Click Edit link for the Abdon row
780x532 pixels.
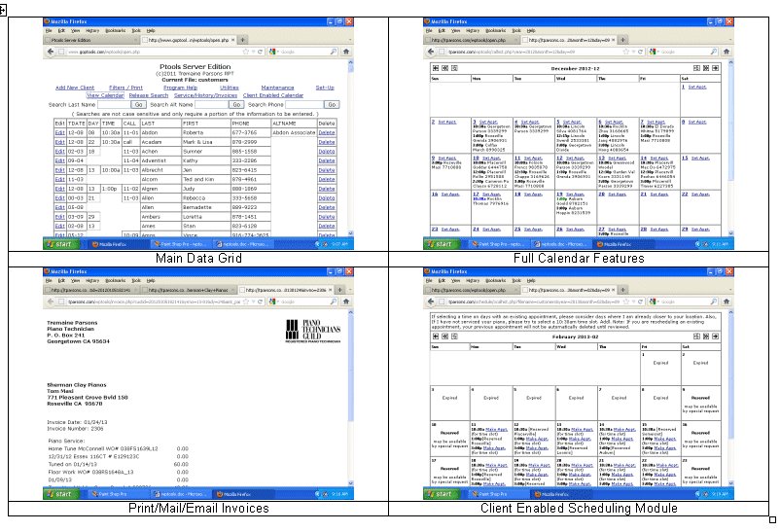tap(58, 134)
